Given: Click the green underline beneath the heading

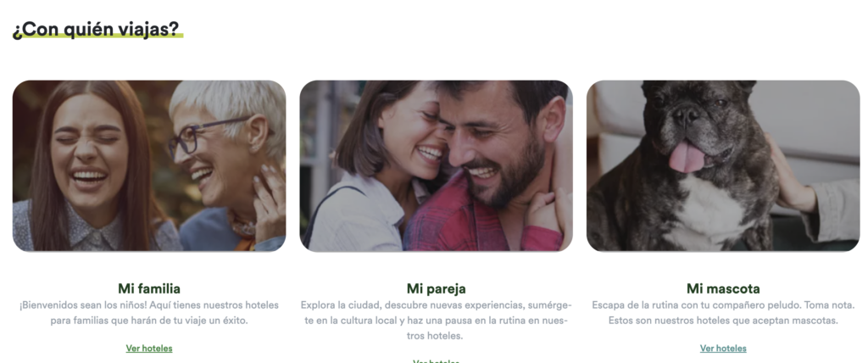Looking at the screenshot, I should [97, 36].
